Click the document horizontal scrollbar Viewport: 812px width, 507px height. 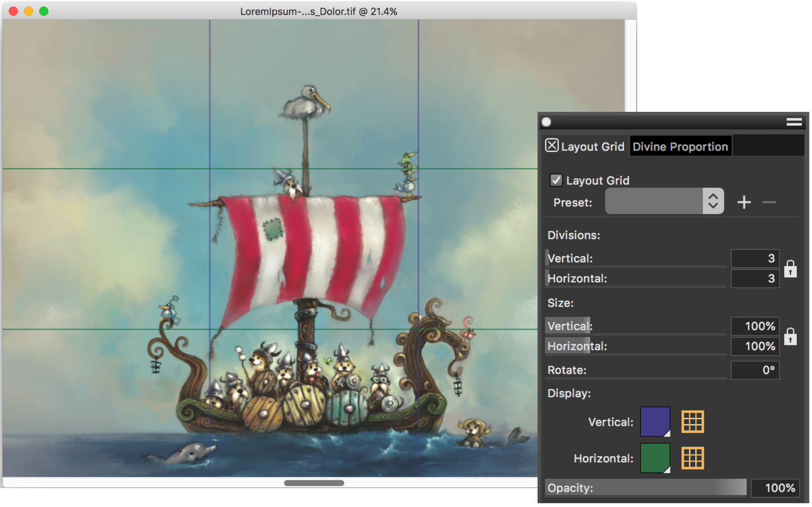point(314,483)
